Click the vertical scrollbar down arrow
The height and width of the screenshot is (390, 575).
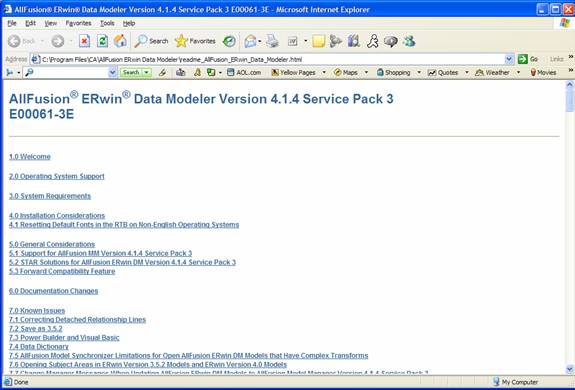(569, 369)
